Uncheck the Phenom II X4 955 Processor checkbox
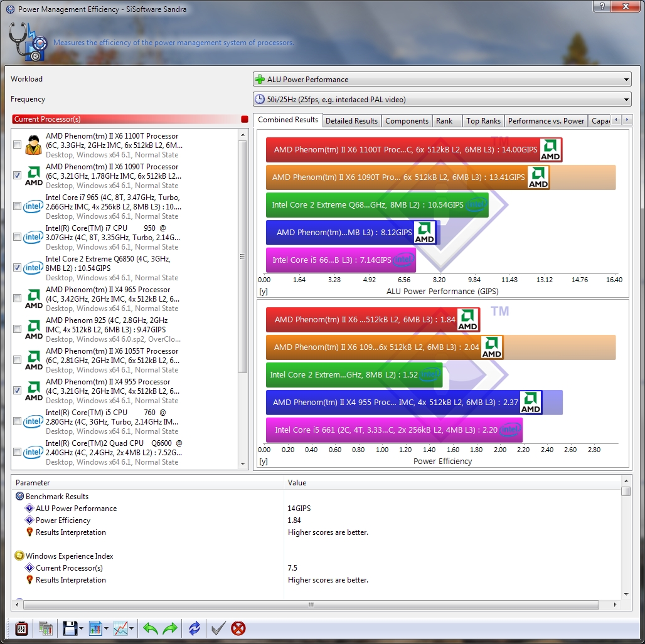The width and height of the screenshot is (645, 644). point(18,391)
